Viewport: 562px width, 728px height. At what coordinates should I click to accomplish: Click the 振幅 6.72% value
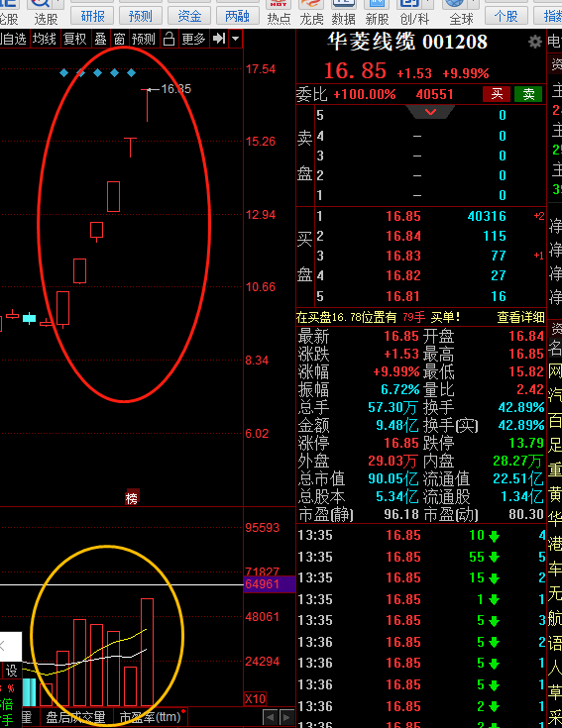point(400,389)
